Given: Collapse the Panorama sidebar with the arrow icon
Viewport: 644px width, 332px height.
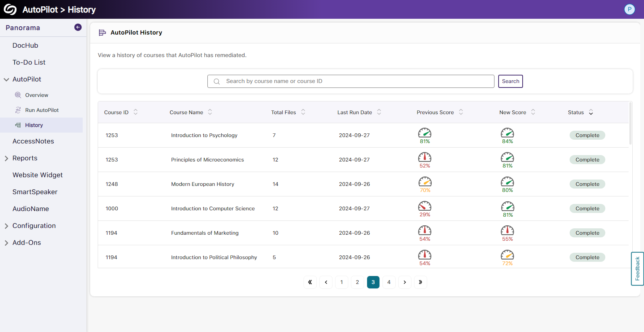Looking at the screenshot, I should point(78,27).
